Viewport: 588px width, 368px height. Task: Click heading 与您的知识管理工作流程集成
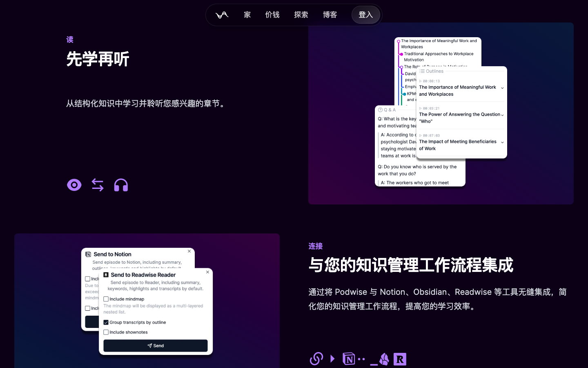point(411,265)
